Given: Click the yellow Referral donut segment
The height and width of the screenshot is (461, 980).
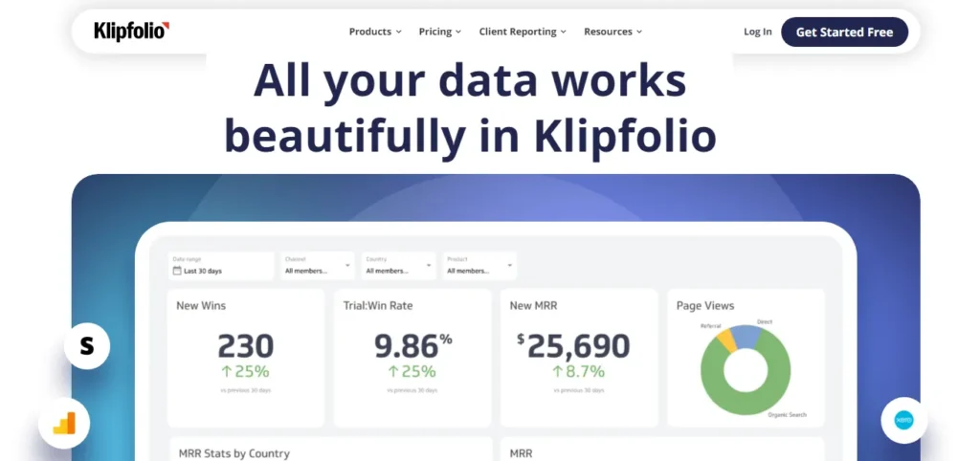Looking at the screenshot, I should 726,340.
